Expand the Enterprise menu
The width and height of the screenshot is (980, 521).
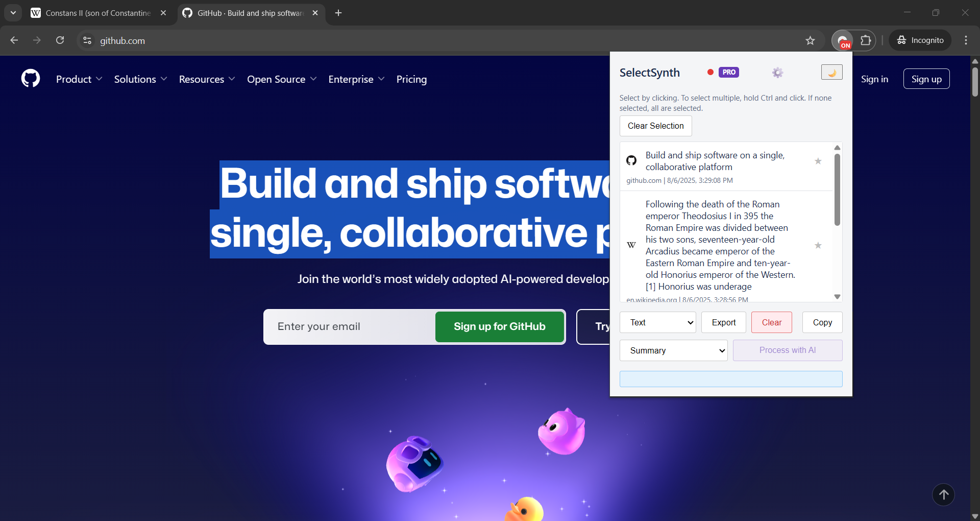pyautogui.click(x=356, y=79)
